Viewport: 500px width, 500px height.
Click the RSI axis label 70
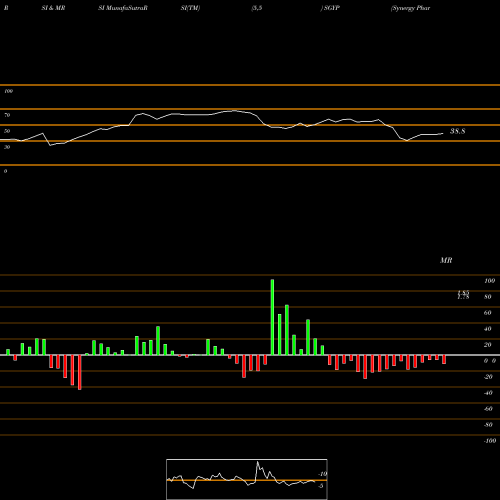coord(7,115)
